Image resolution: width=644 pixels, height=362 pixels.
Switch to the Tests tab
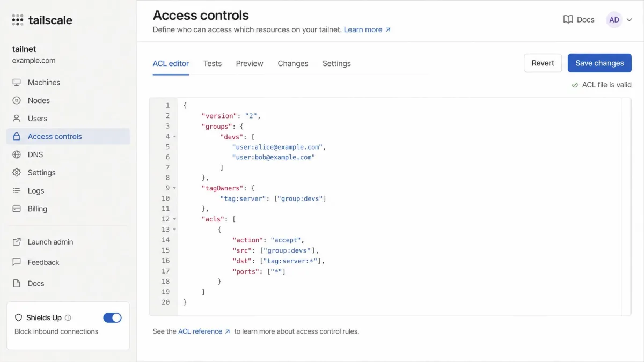[213, 63]
